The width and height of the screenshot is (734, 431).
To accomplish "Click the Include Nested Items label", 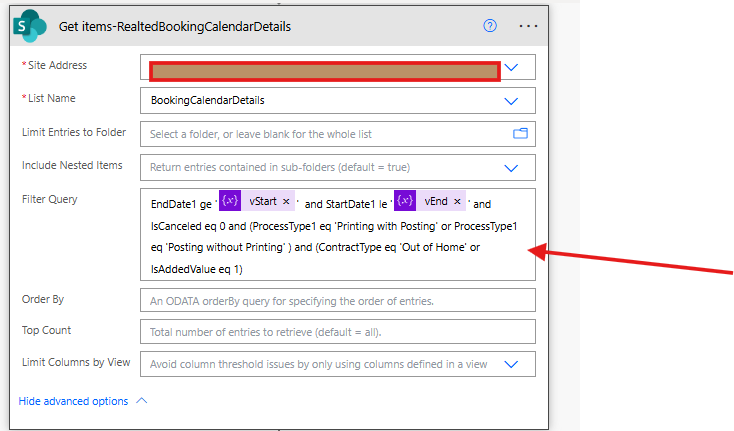I will (x=72, y=165).
